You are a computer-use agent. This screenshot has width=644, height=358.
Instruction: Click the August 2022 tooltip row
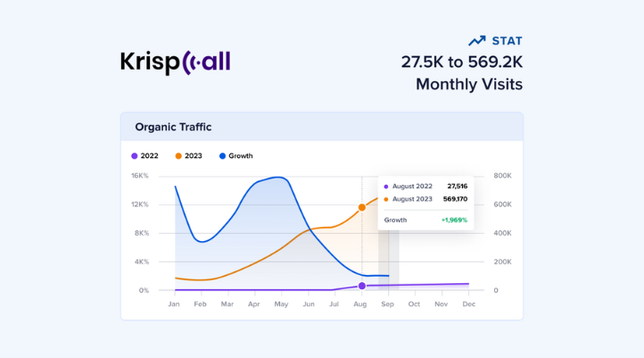click(x=425, y=187)
